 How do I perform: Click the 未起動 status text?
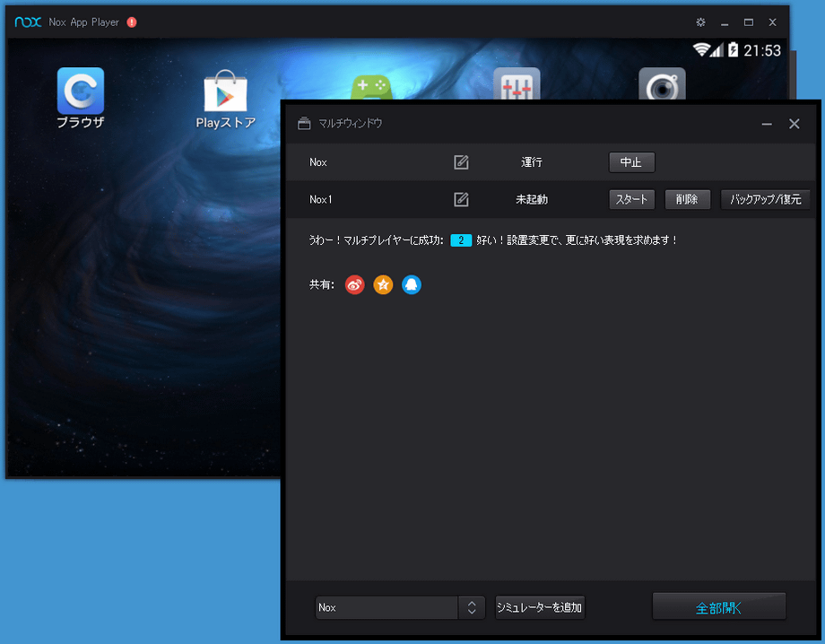click(x=532, y=199)
